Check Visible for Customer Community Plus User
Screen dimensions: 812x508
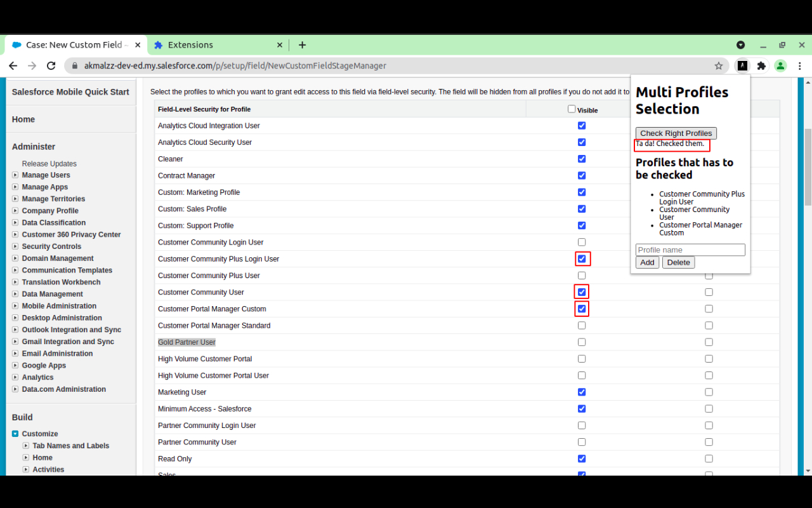tap(582, 276)
